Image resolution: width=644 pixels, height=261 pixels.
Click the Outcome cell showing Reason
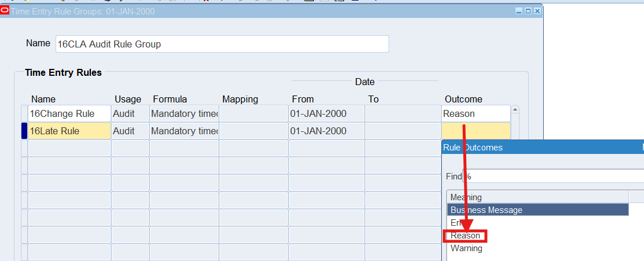[x=475, y=114]
